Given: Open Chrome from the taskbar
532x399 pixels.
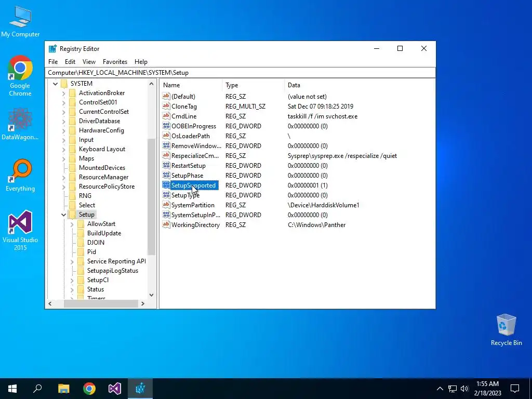Looking at the screenshot, I should coord(89,389).
